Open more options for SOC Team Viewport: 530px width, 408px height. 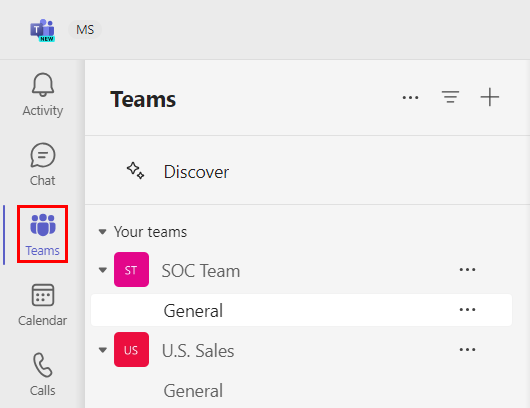[x=467, y=269]
